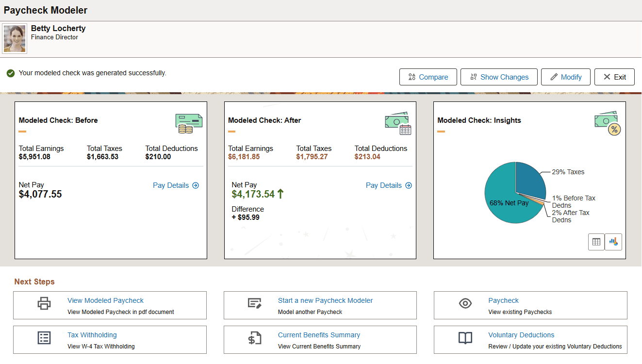Viewport: 642px width, 364px height.
Task: Click the money stack icon on Modeled Check Before
Action: [189, 123]
